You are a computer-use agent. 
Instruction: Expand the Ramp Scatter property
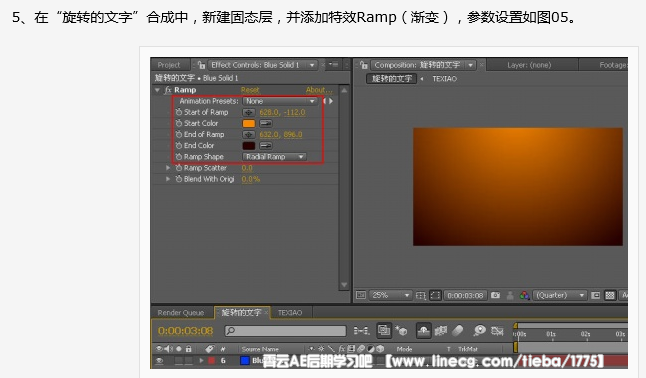168,168
